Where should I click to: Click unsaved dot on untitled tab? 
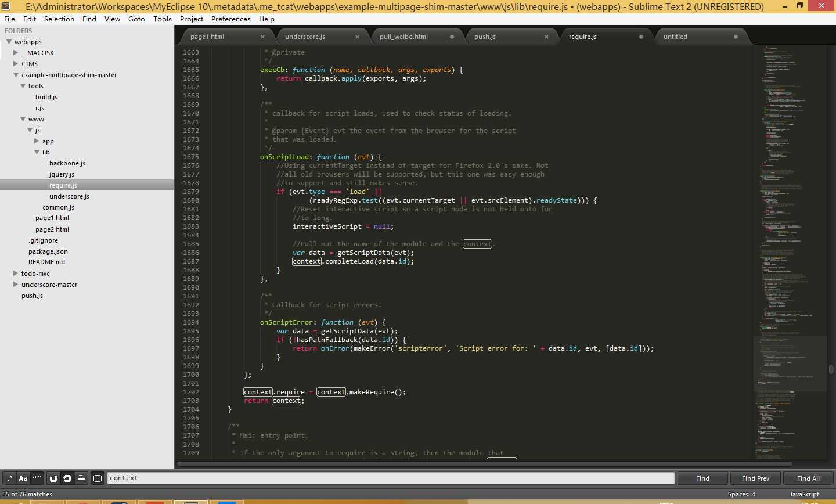(736, 37)
